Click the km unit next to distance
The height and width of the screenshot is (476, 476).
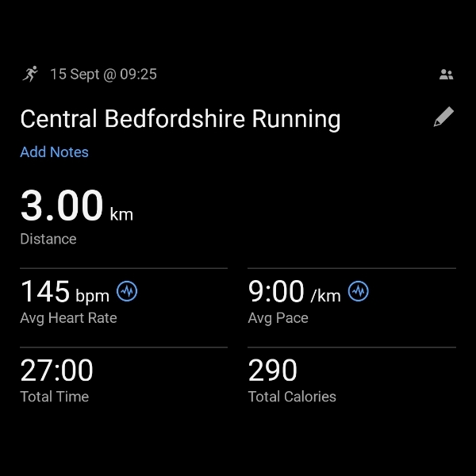pyautogui.click(x=121, y=214)
